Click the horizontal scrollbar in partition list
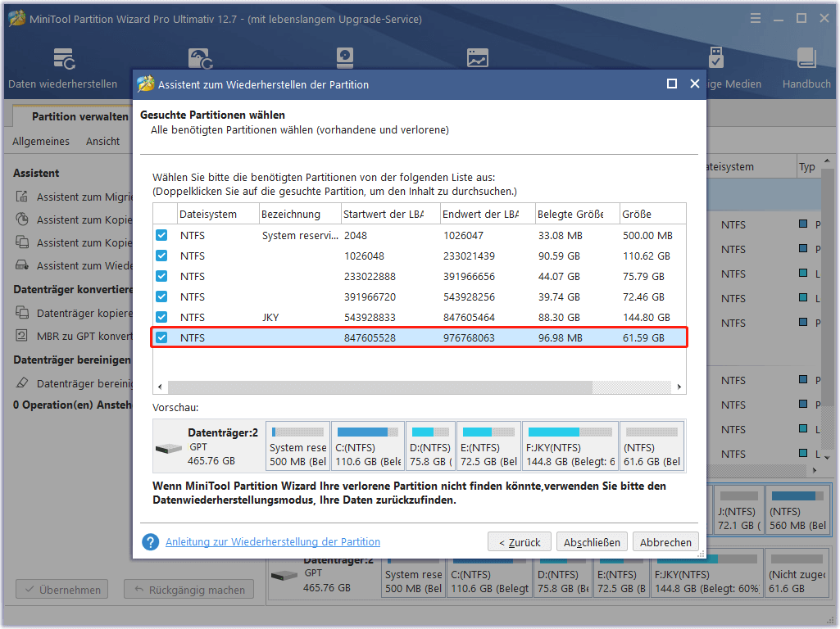The image size is (840, 629). (x=380, y=387)
